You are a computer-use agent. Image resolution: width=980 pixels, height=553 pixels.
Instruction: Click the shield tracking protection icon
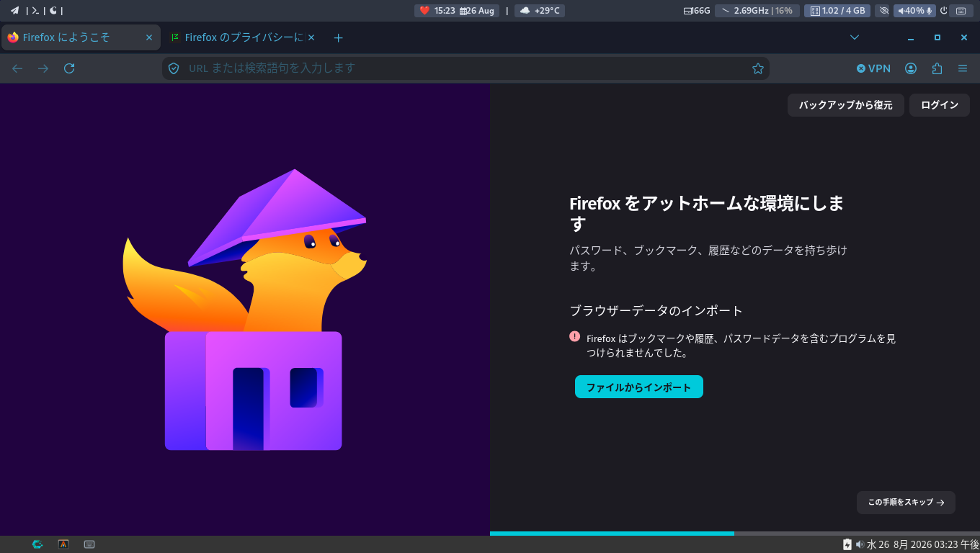tap(174, 68)
